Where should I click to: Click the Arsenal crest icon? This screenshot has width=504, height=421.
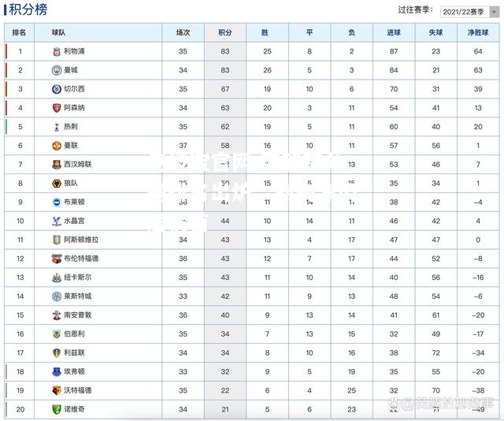click(x=57, y=108)
